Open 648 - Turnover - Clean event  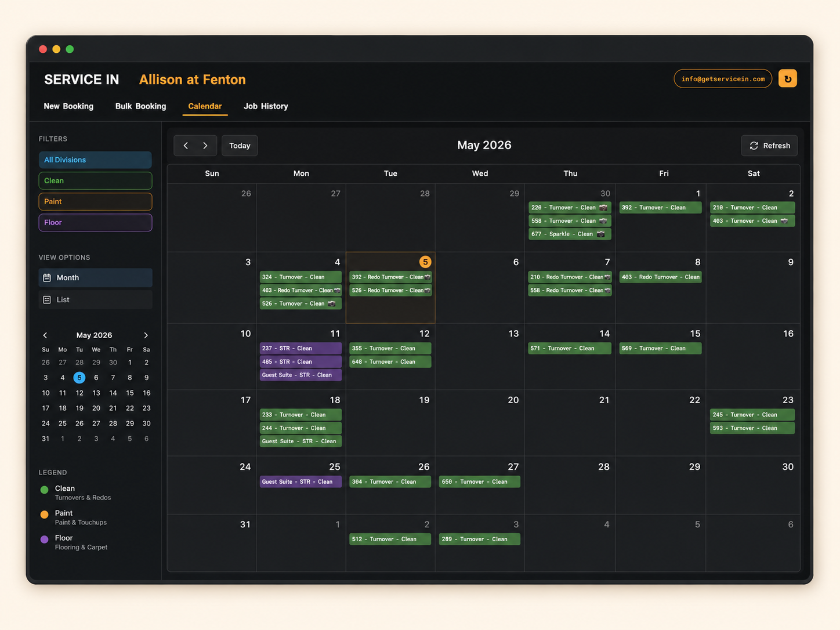coord(390,362)
